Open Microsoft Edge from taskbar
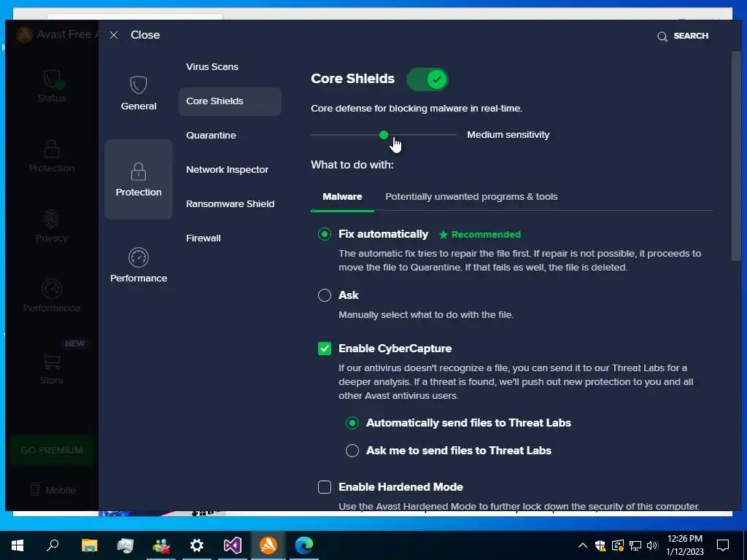Viewport: 747px width, 560px height. tap(304, 545)
